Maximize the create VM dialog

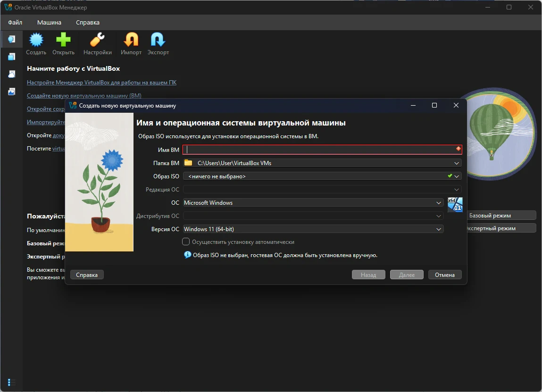434,106
